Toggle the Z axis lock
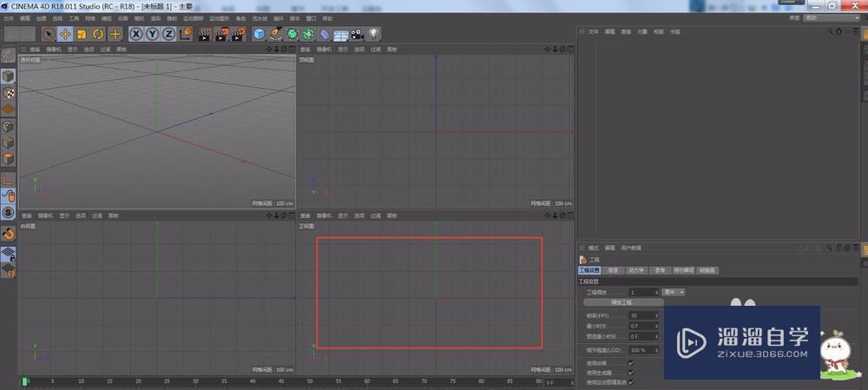 click(x=169, y=35)
